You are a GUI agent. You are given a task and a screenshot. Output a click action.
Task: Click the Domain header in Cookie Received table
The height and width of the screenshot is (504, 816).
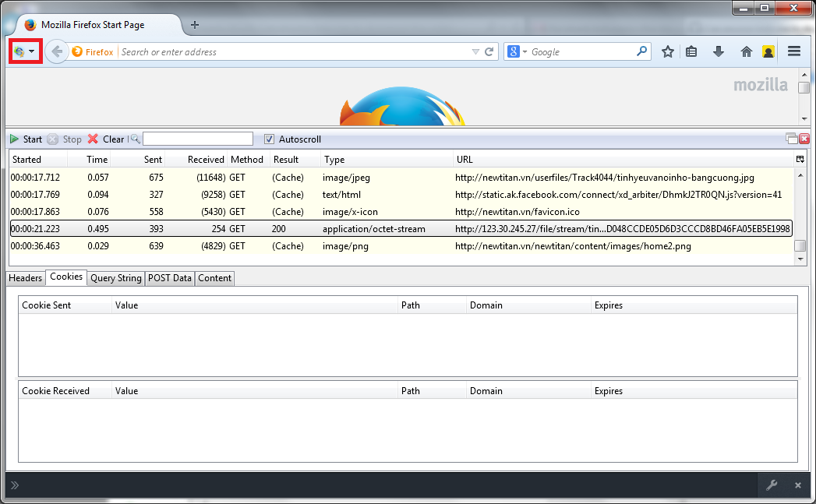click(x=528, y=390)
